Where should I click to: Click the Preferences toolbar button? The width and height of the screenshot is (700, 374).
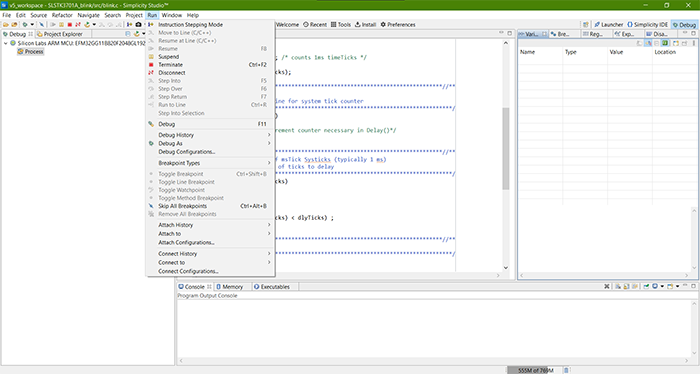click(398, 25)
